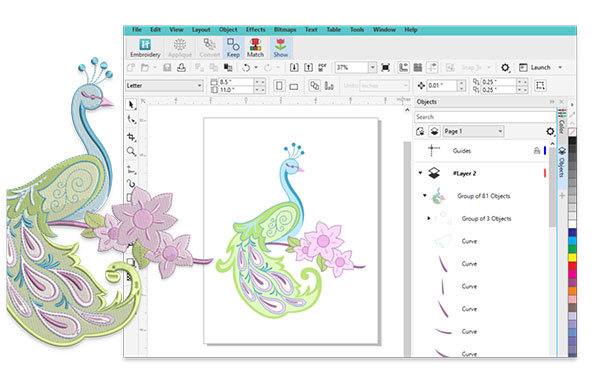The width and height of the screenshot is (600, 388).
Task: Open the Effects menu
Action: point(256,29)
